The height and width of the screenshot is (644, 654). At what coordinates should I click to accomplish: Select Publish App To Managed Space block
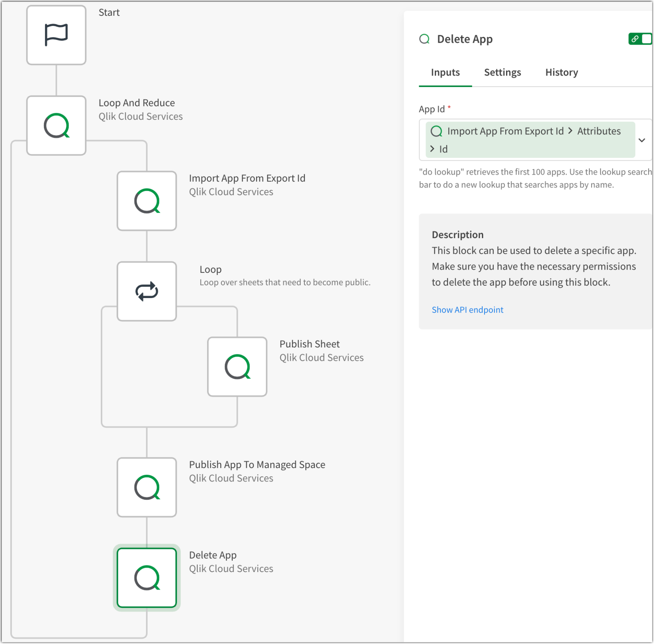(x=147, y=487)
